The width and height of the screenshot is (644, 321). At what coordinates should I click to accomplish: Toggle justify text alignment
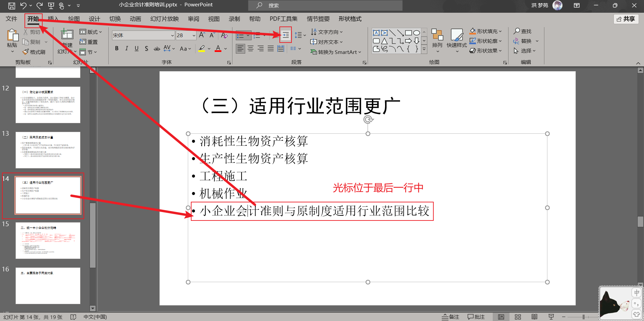click(x=271, y=49)
